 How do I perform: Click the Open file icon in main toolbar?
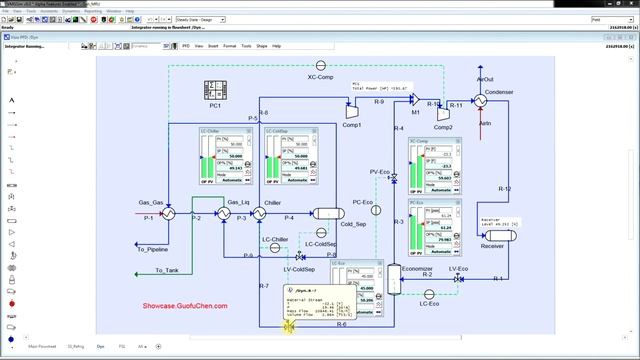pos(11,20)
